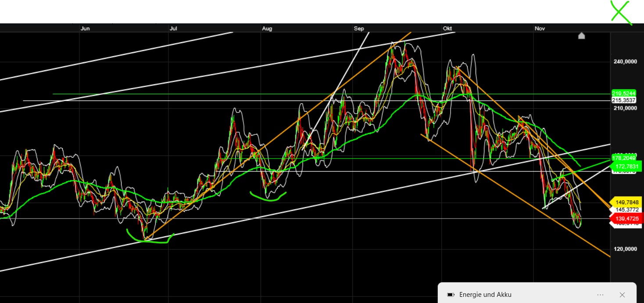Viewport: 644px width, 303px height.
Task: Click the Jun label on time axis
Action: [x=85, y=29]
